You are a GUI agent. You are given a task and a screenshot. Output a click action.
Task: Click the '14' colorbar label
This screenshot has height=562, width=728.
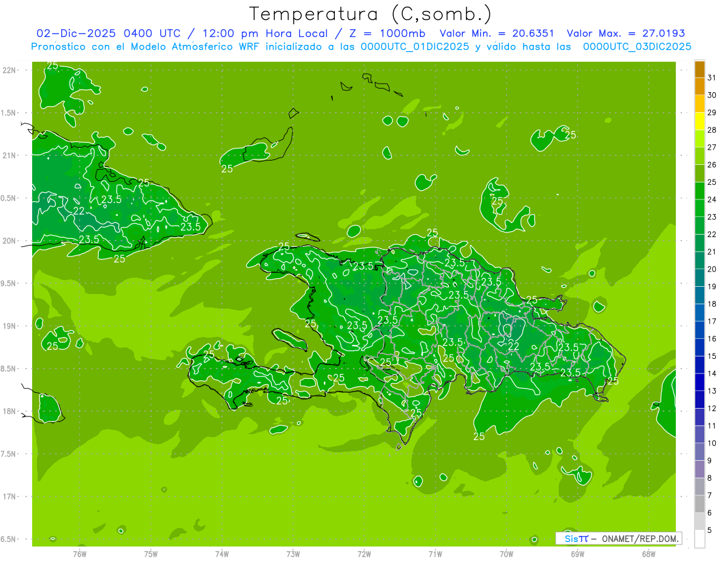(712, 373)
